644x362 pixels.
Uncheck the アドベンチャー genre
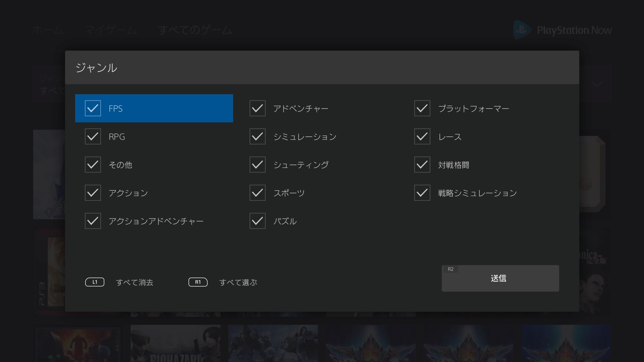[257, 108]
